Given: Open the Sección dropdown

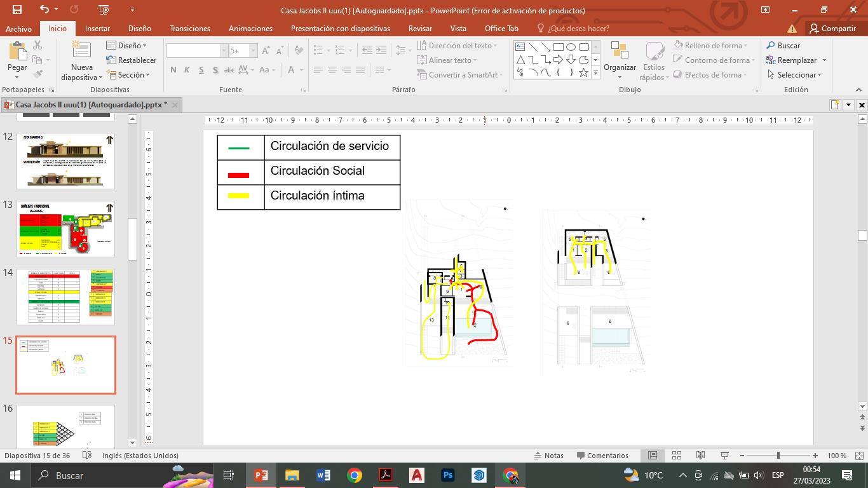Looking at the screenshot, I should click(x=128, y=75).
